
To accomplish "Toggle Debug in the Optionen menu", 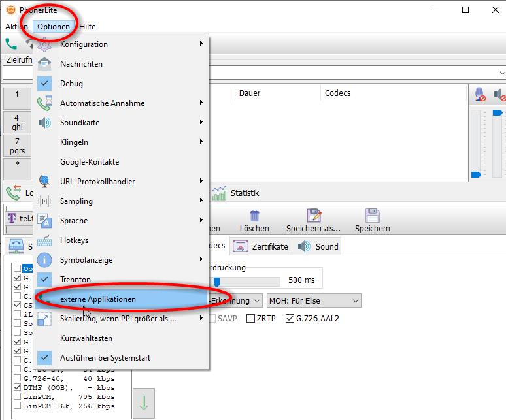I will 71,84.
